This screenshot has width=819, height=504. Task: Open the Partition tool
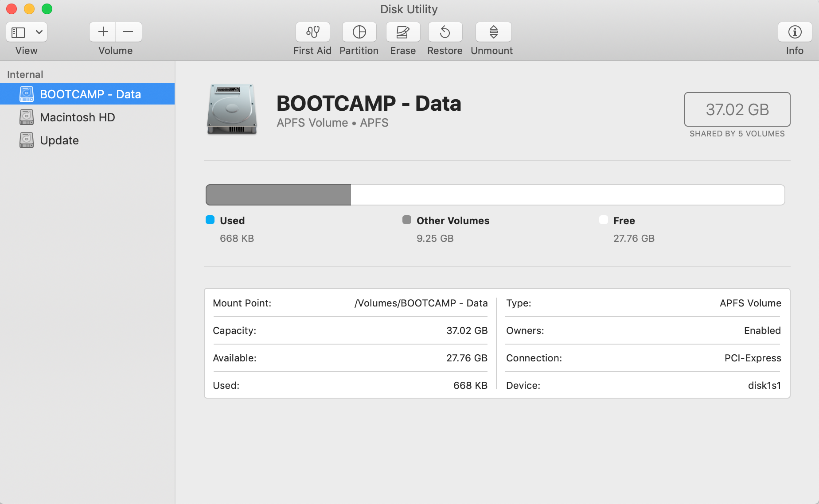[359, 32]
